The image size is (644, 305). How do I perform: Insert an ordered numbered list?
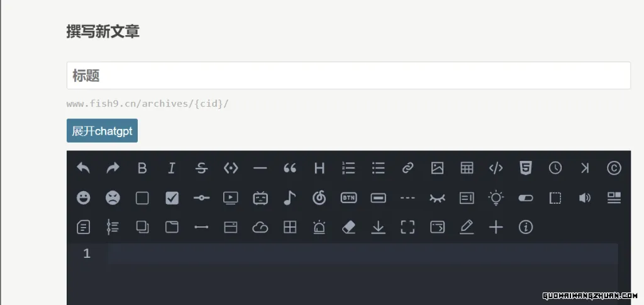tap(348, 168)
